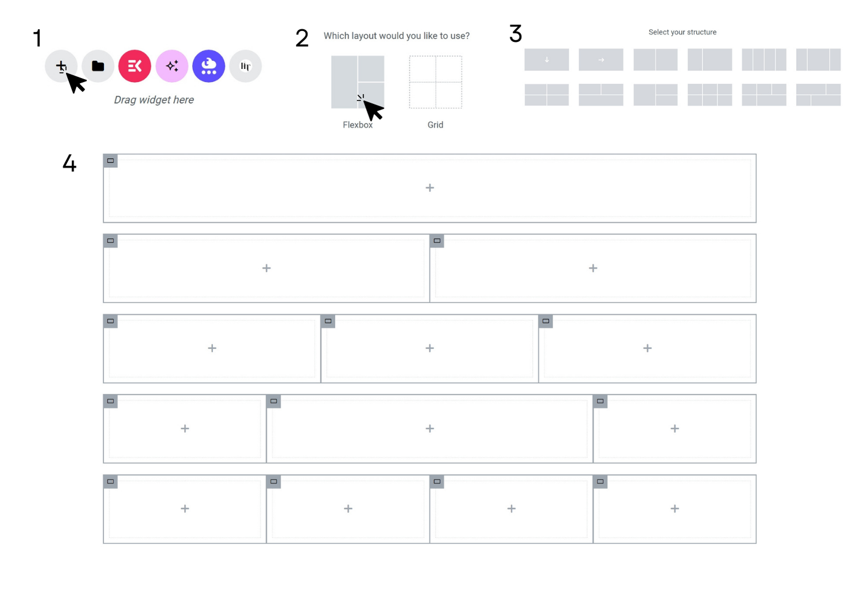Select the four equal columns structure preset

764,60
